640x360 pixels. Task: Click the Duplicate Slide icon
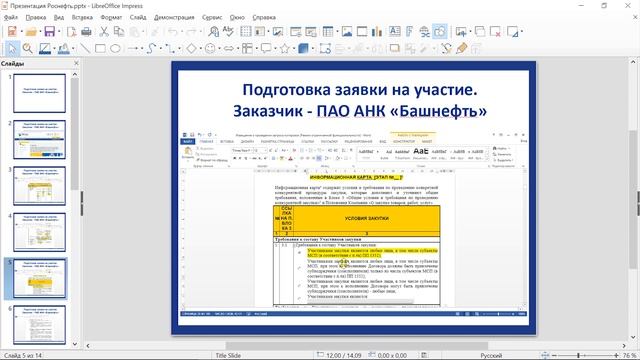[480, 31]
